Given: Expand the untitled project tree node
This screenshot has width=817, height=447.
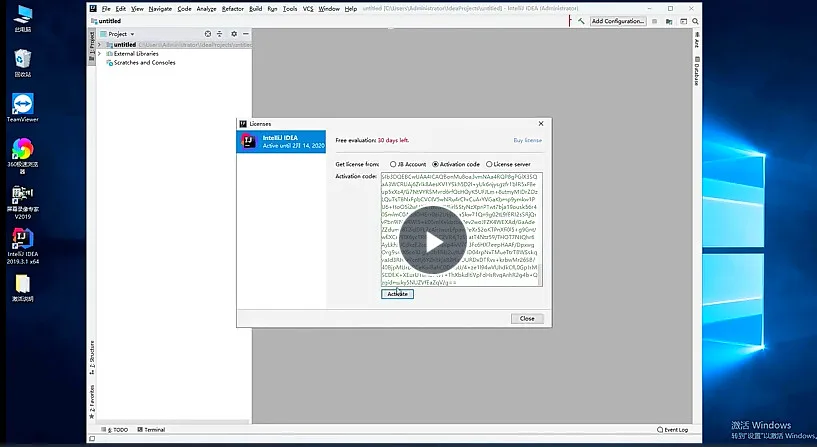Looking at the screenshot, I should point(100,45).
